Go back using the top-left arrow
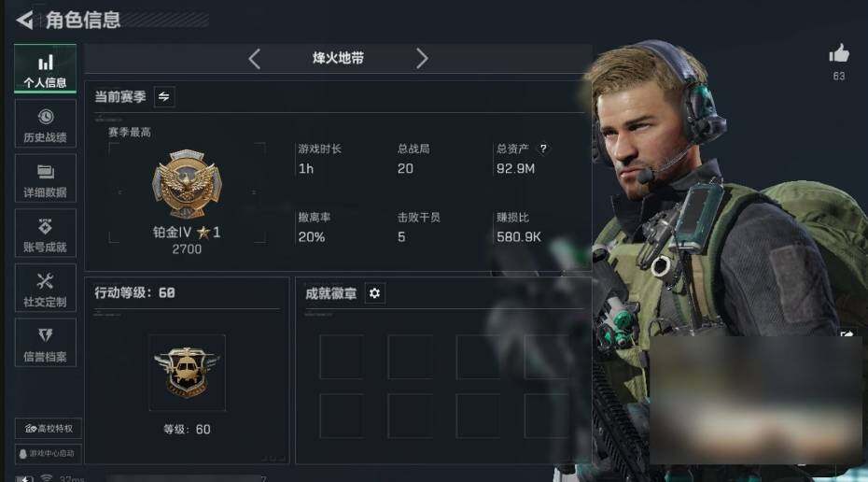This screenshot has height=482, width=868. click(x=24, y=20)
